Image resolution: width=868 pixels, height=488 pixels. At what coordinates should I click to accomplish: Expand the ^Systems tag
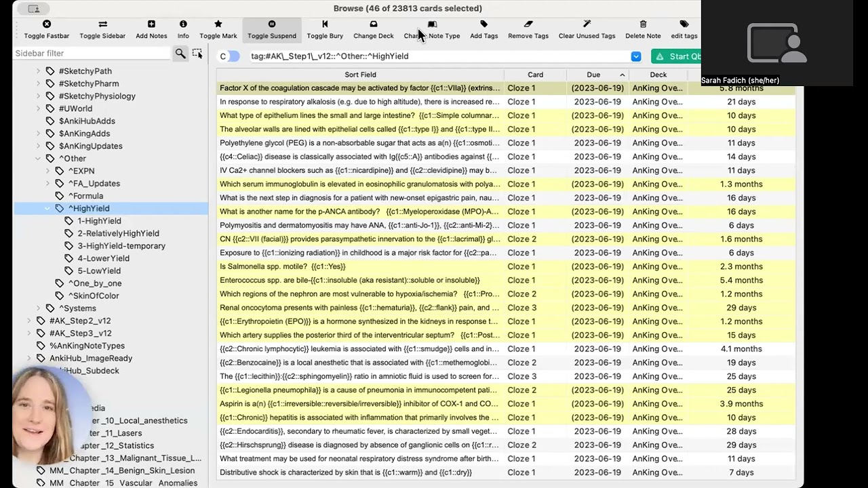coord(39,308)
